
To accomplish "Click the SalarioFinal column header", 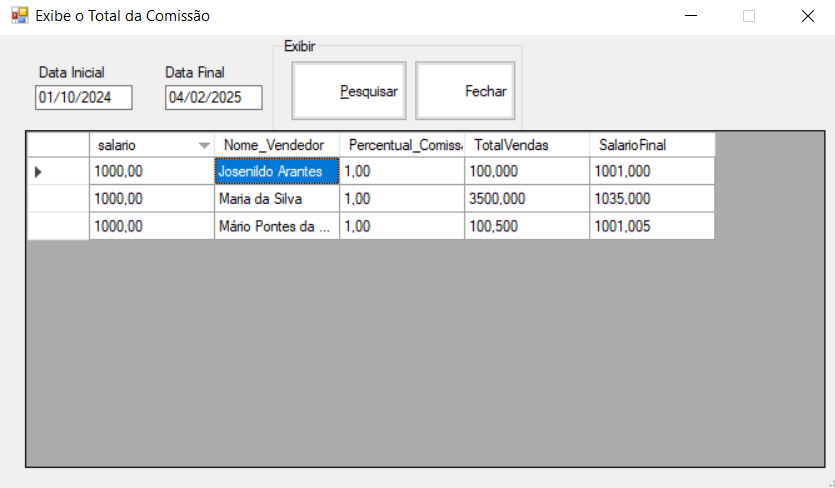I will pyautogui.click(x=651, y=145).
